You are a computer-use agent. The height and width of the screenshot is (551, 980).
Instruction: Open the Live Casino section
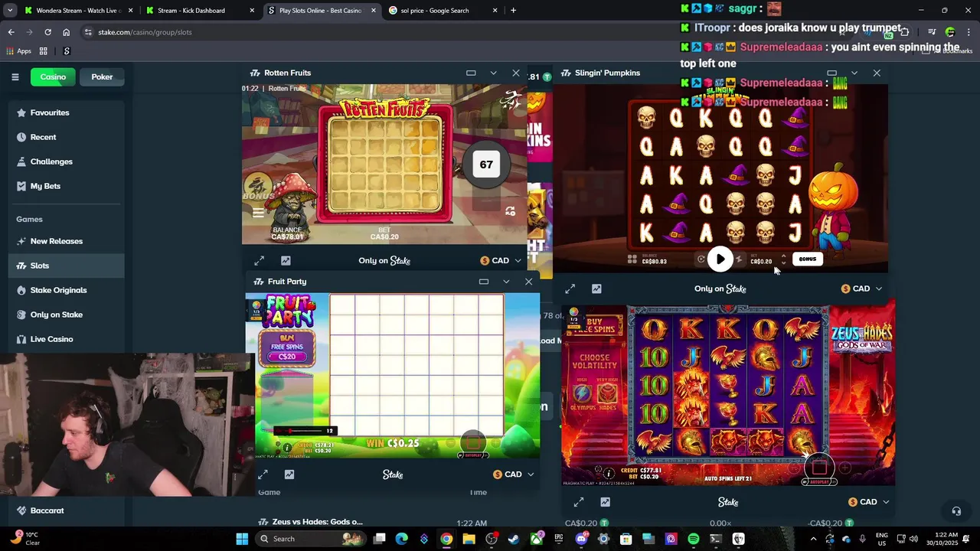[66, 339]
